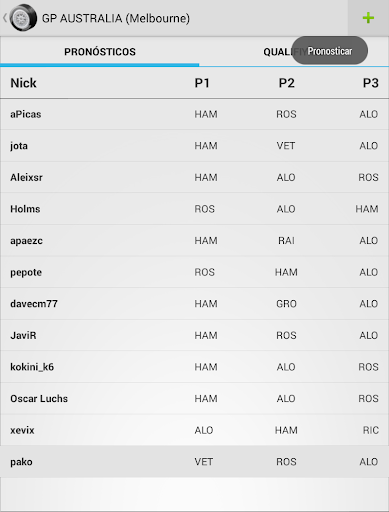Image resolution: width=389 pixels, height=512 pixels.
Task: Select the JaviR row
Action: [x=194, y=335]
